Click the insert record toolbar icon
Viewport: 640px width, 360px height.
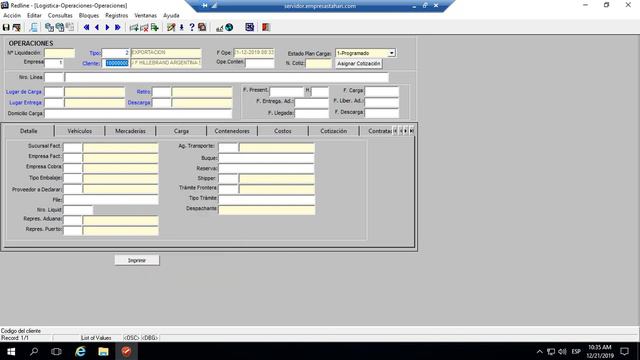[x=133, y=27]
